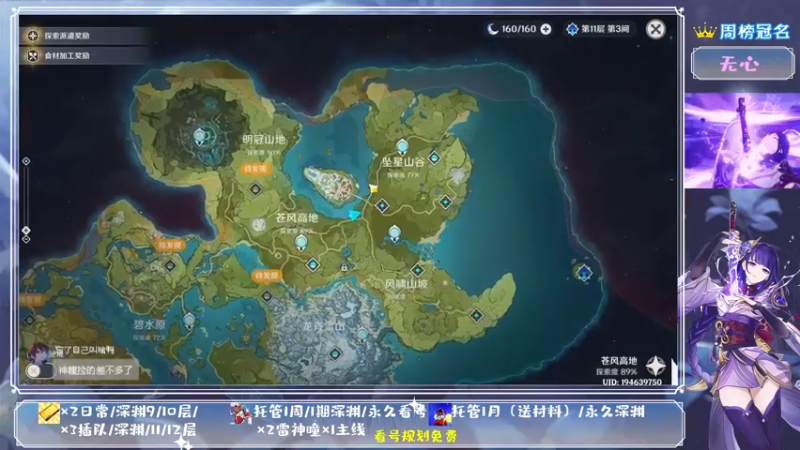This screenshot has width=800, height=450.
Task: Select the teleport waypoint directly above 坠星山谷 label
Action: click(x=402, y=147)
